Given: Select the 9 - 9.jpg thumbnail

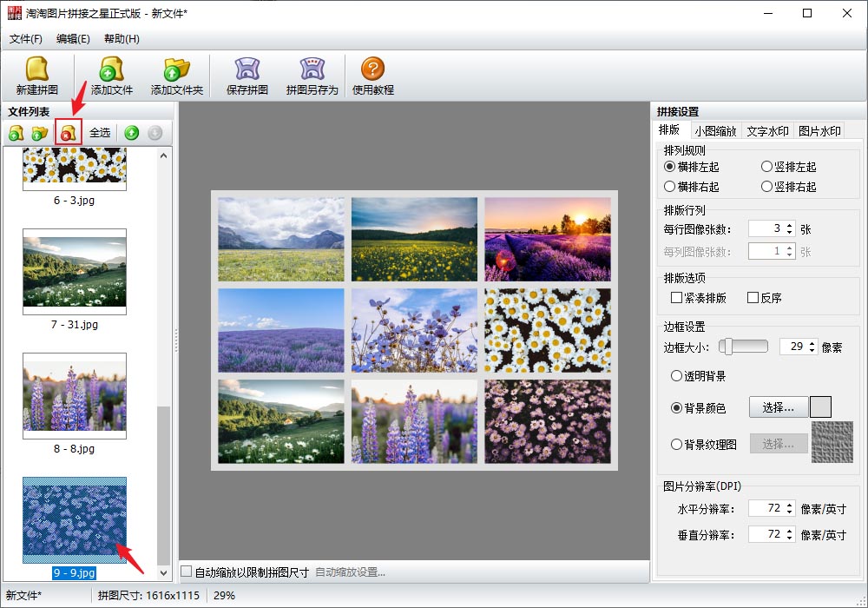Looking at the screenshot, I should (74, 520).
